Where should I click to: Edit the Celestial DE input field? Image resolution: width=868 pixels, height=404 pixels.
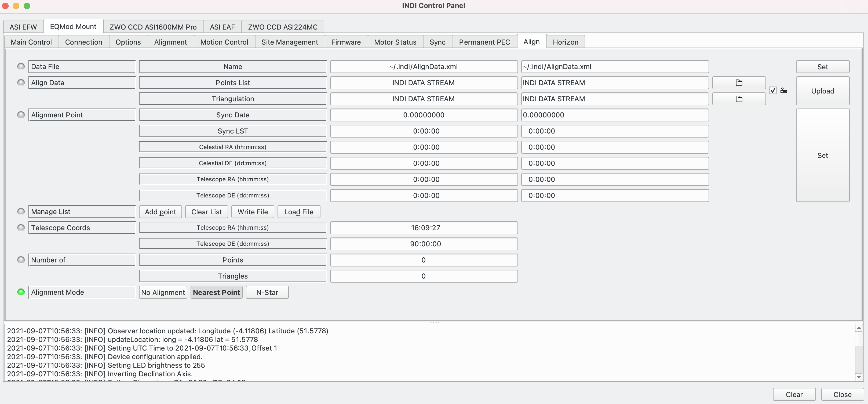[x=615, y=163]
